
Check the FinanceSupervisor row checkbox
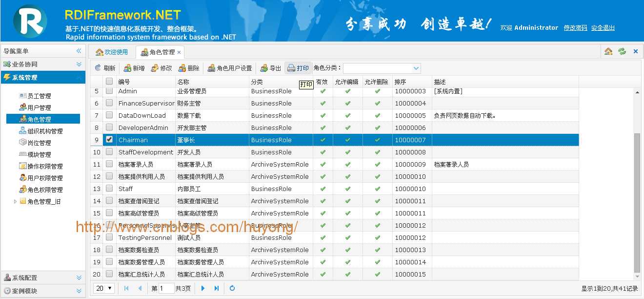(x=109, y=103)
